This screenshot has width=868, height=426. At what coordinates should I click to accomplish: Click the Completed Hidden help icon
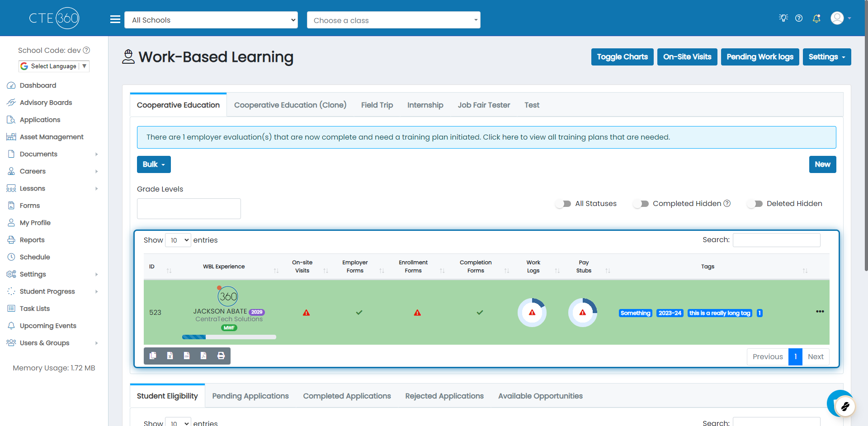coord(727,203)
